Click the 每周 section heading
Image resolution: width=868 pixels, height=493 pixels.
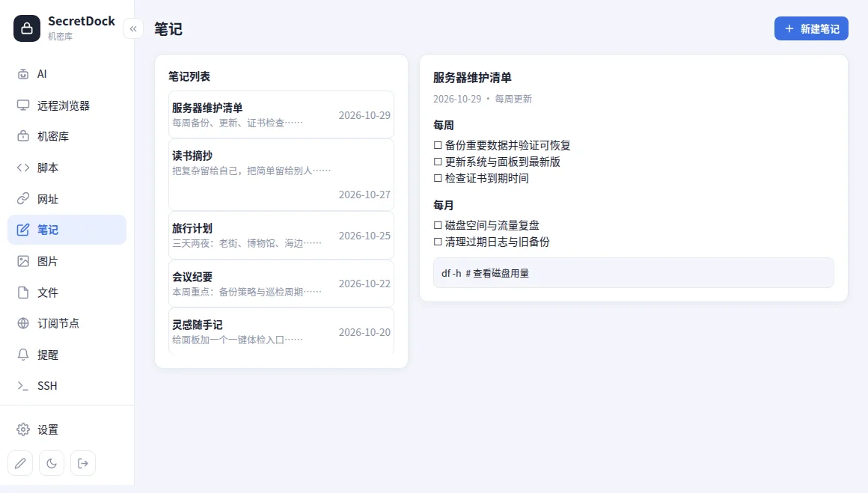coord(444,126)
